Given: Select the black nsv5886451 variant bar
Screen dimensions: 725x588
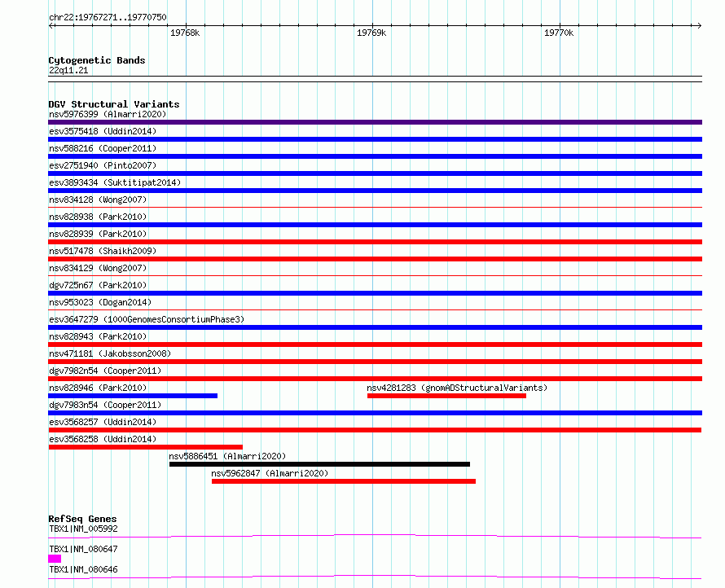Looking at the screenshot, I should click(319, 464).
